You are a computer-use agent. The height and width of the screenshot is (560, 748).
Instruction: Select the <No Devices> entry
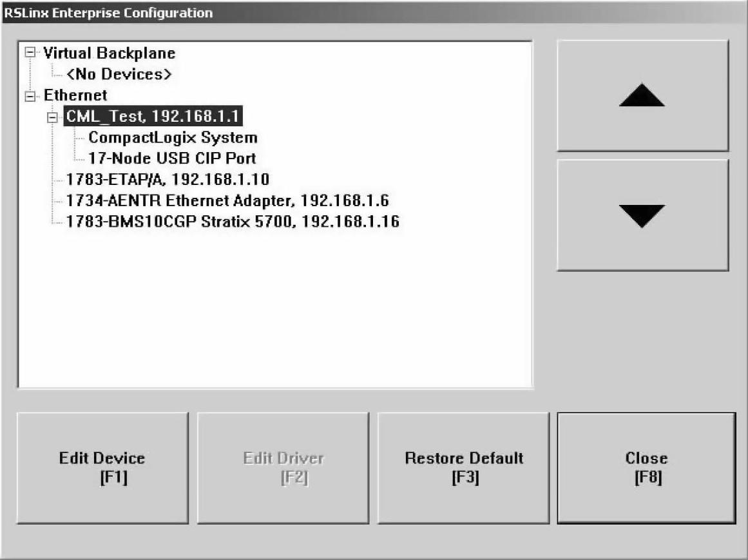coord(119,74)
